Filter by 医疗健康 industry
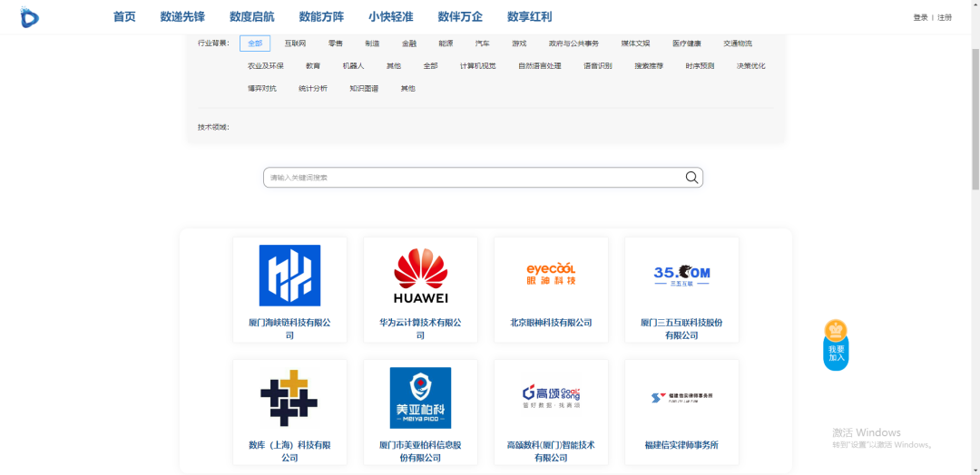 (x=687, y=44)
